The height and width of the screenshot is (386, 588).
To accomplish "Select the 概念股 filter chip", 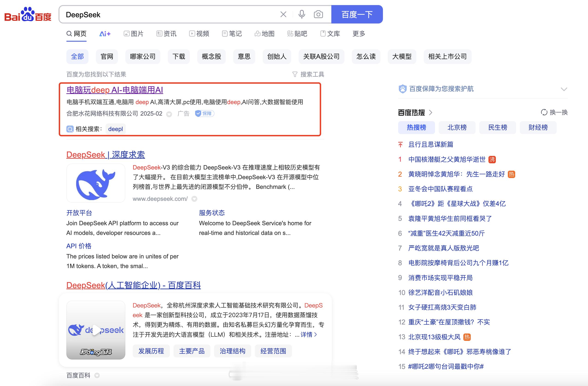I will tap(211, 57).
